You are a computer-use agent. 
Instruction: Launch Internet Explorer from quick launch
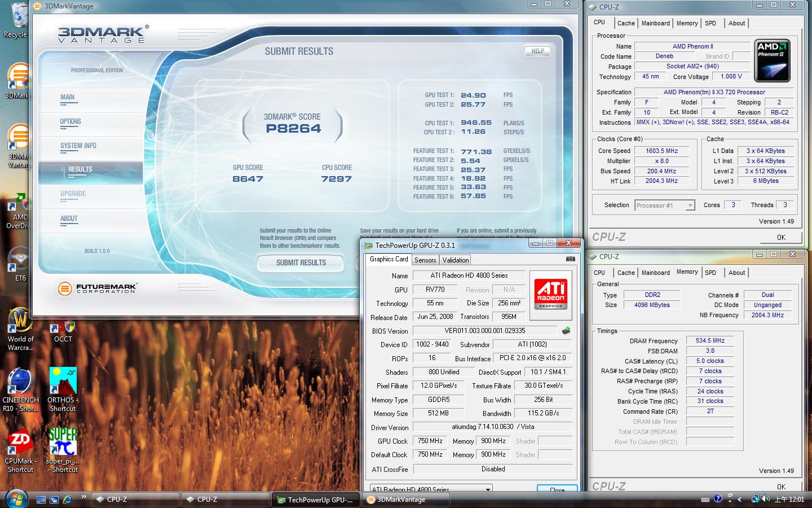(x=68, y=500)
